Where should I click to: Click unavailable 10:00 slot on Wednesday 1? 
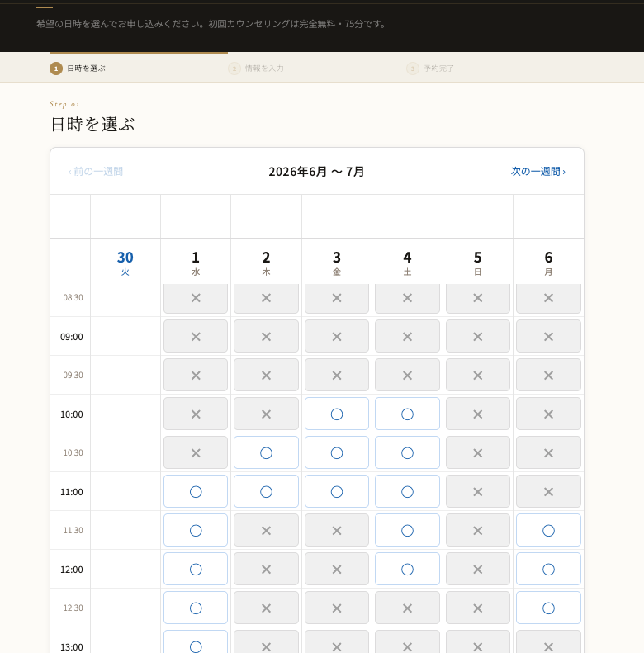point(196,414)
